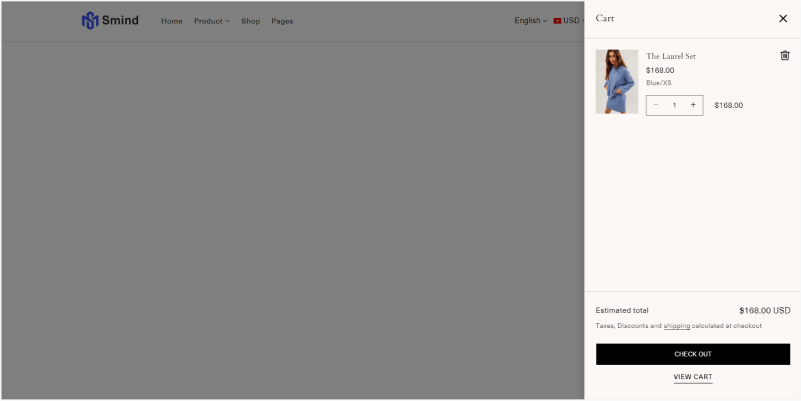Viewport: 801px width, 401px height.
Task: Click the flag icon beside USD
Action: pyautogui.click(x=557, y=21)
